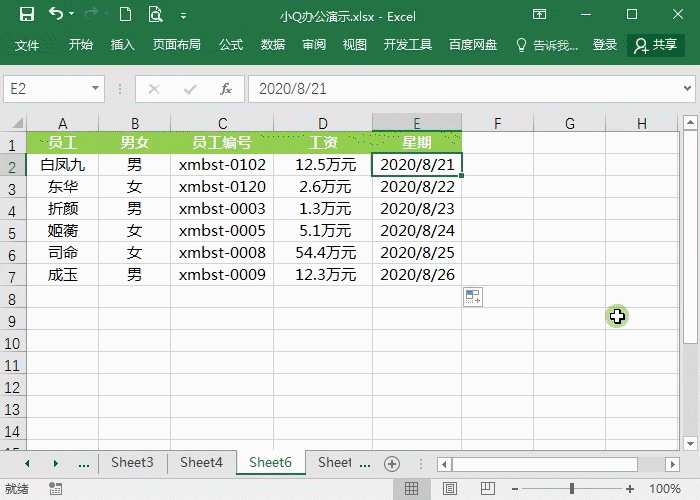700x500 pixels.
Task: Click the Save icon in quick access toolbar
Action: click(x=27, y=15)
